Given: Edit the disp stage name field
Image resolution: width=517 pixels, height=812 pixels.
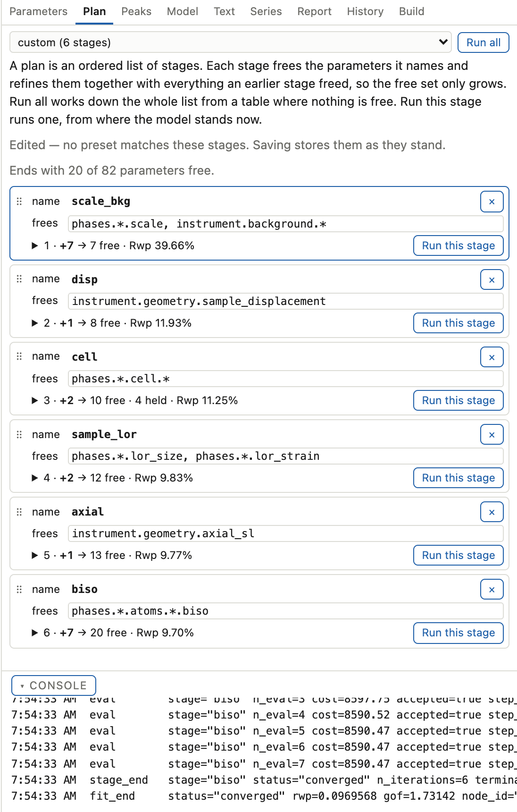Looking at the screenshot, I should coord(273,279).
